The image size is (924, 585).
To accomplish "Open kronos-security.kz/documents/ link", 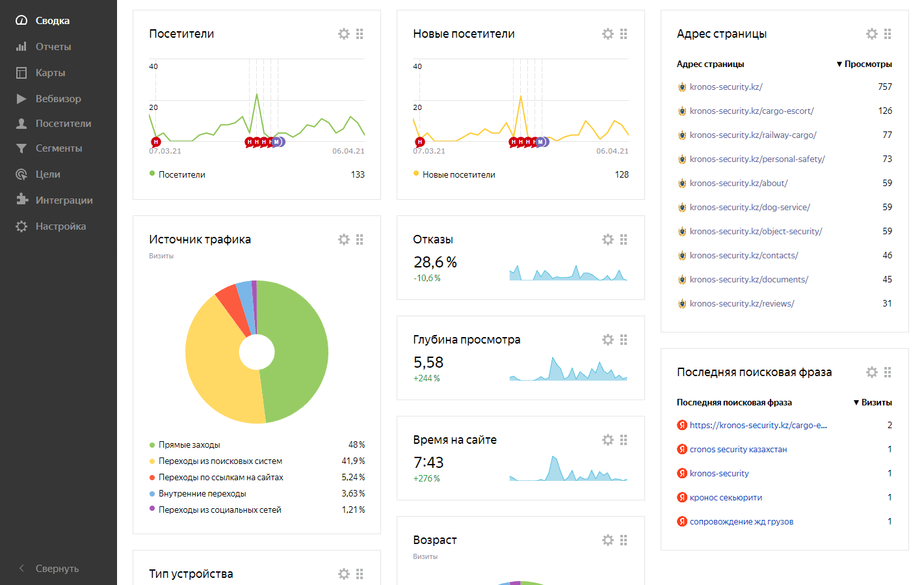I will [749, 279].
